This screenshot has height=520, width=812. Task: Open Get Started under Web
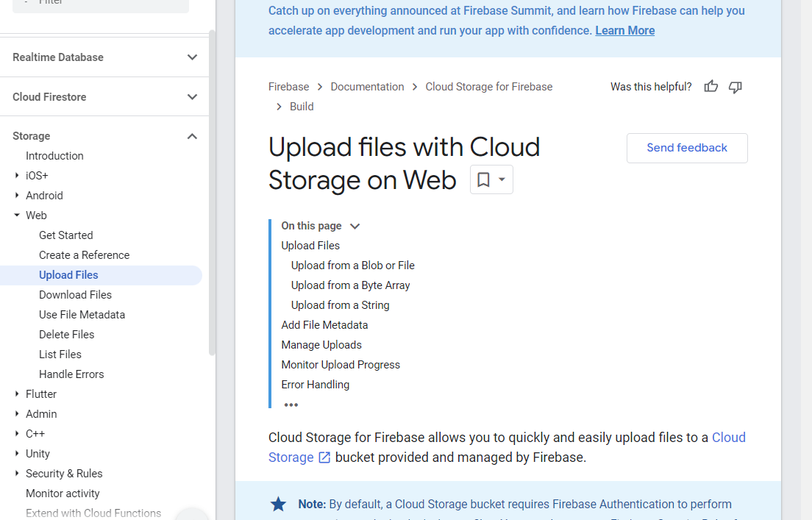[65, 235]
